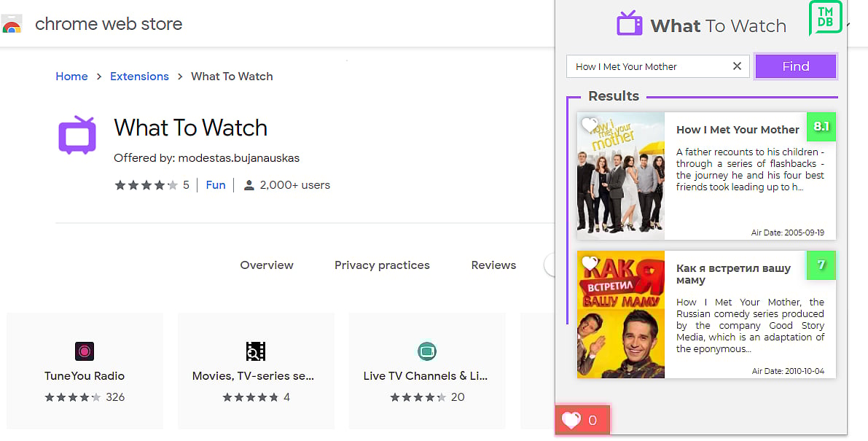This screenshot has width=868, height=441.
Task: Click the TV icon beside 'What To Watch' header
Action: [x=629, y=23]
